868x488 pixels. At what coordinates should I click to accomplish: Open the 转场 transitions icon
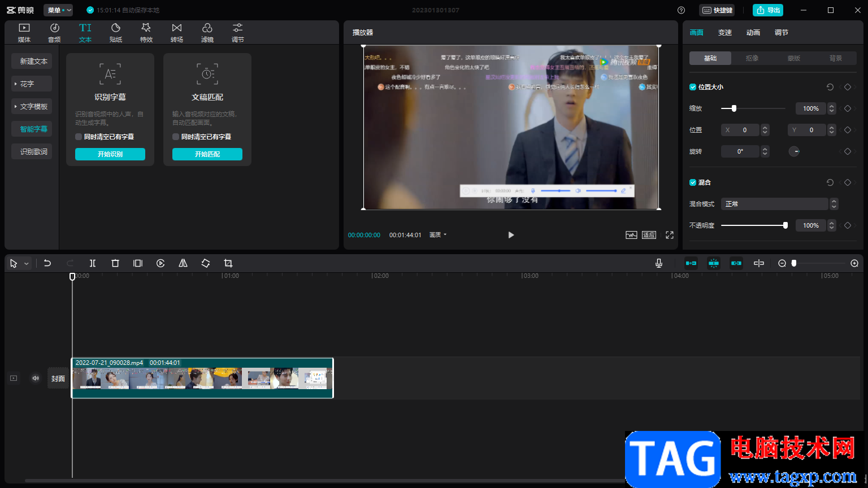177,32
